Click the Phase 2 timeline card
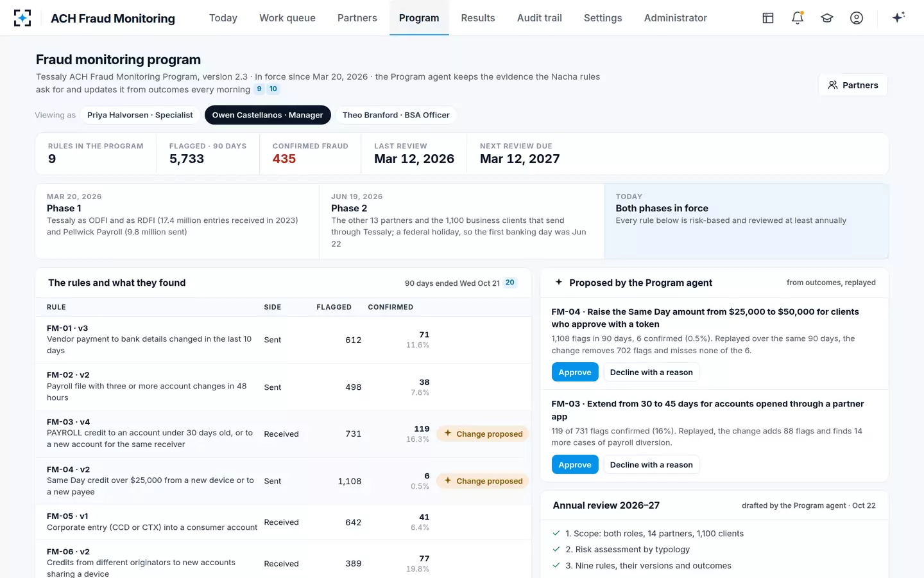 click(x=461, y=221)
